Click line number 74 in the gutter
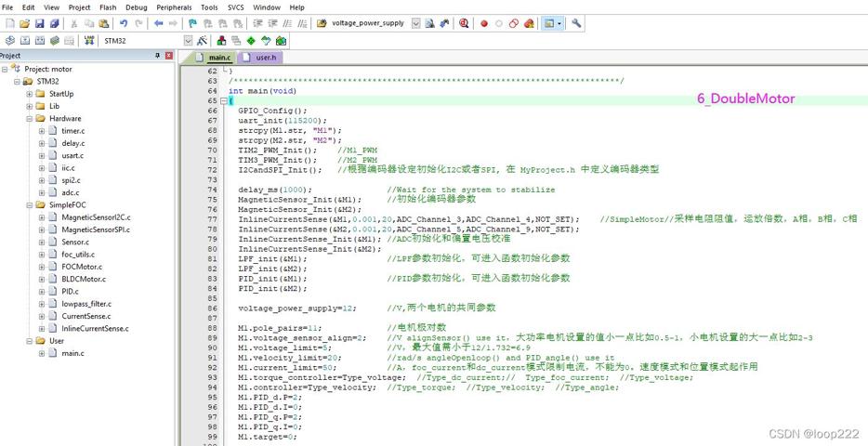 [x=213, y=190]
